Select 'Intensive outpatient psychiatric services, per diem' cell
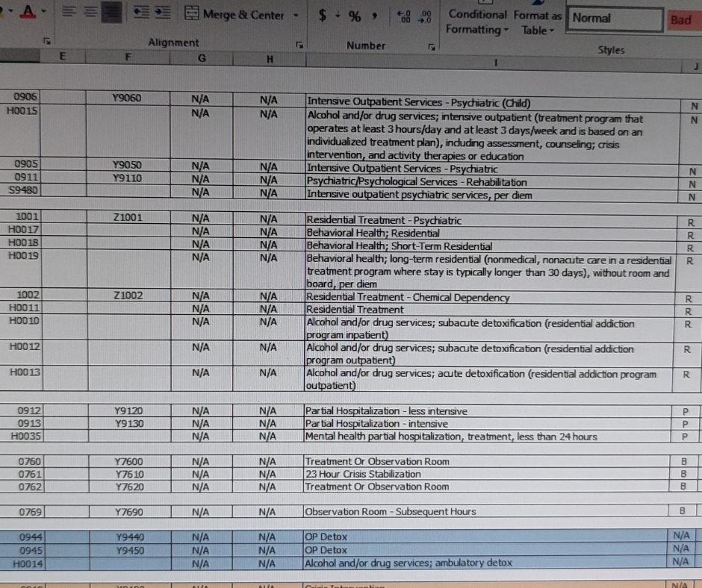702x588 pixels. 491,195
